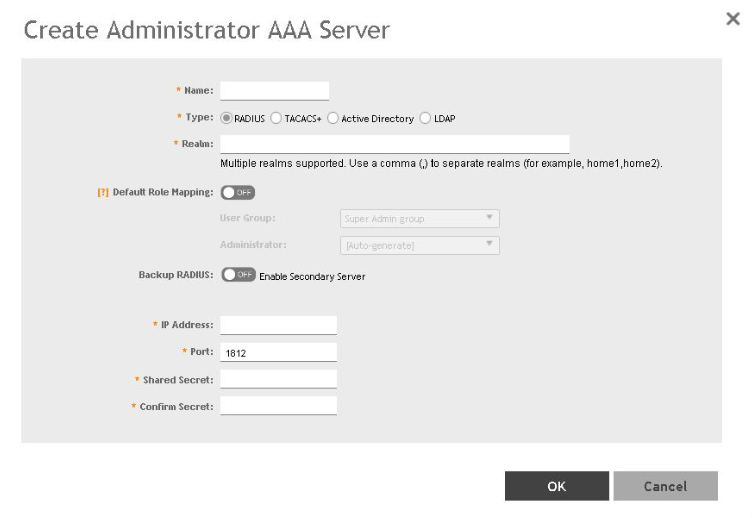The height and width of the screenshot is (518, 752).
Task: Click the Administrator dropdown arrow
Action: coord(489,244)
